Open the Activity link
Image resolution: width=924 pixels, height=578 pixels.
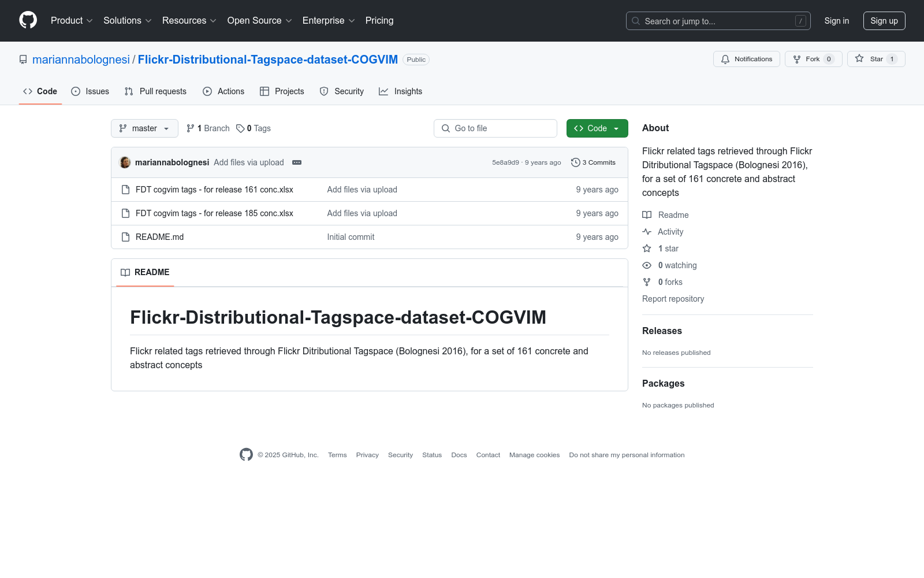(x=663, y=232)
